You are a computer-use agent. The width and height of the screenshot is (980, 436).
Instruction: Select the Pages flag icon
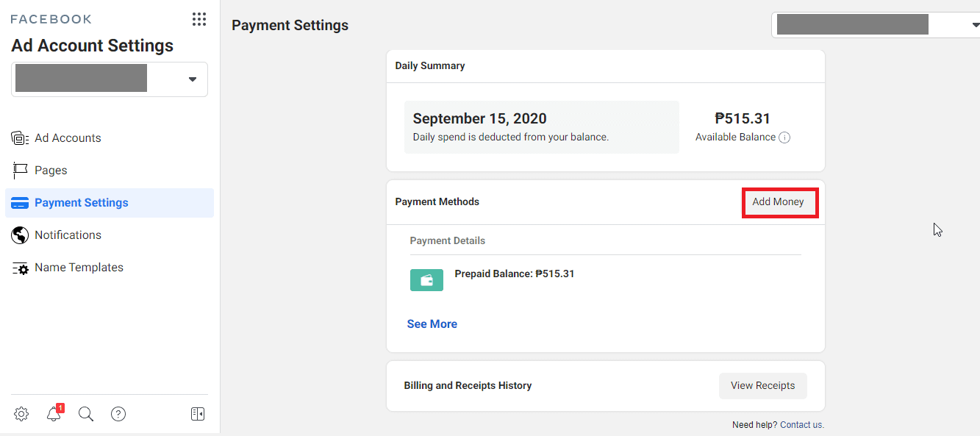[19, 170]
